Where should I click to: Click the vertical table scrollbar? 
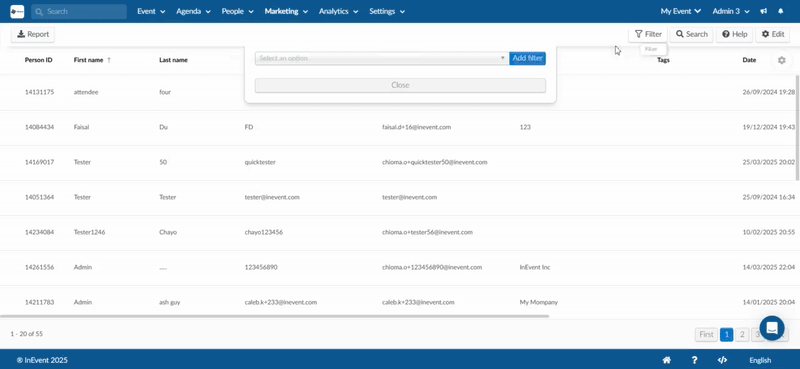pyautogui.click(x=797, y=128)
